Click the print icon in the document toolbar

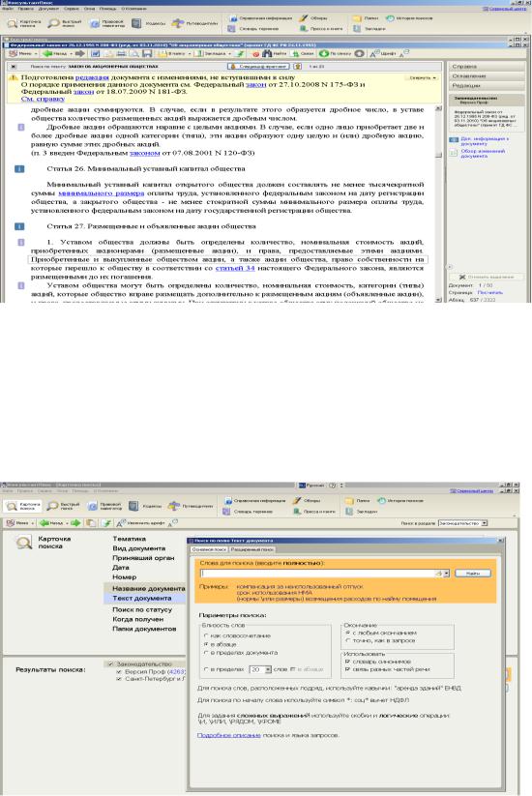[x=122, y=53]
